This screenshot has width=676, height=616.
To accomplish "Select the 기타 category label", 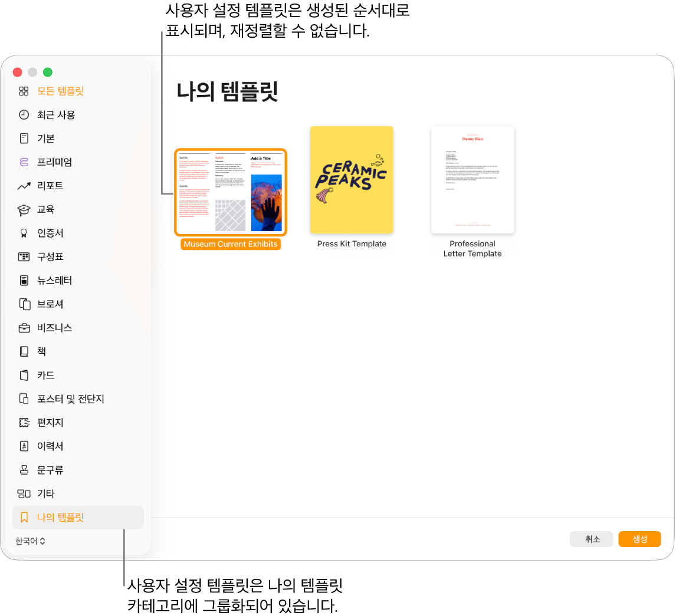I will coord(45,493).
